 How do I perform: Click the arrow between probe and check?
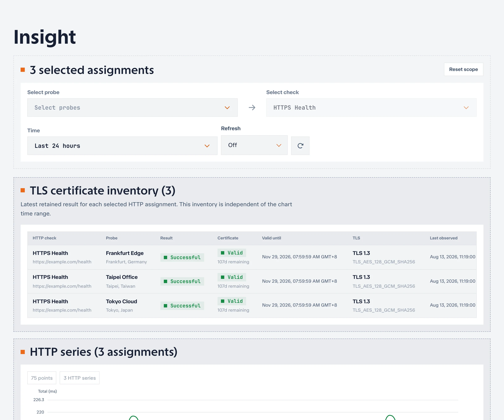pos(252,108)
